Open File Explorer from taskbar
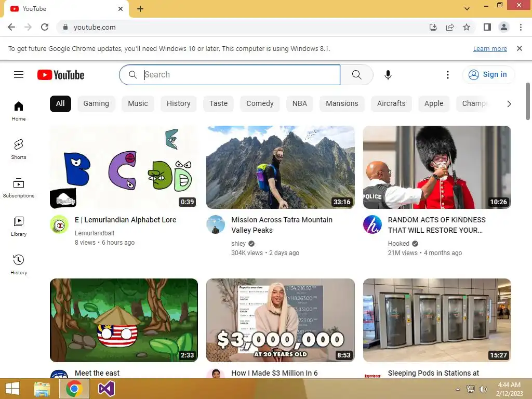Screen dimensions: 532x399 click(42, 389)
